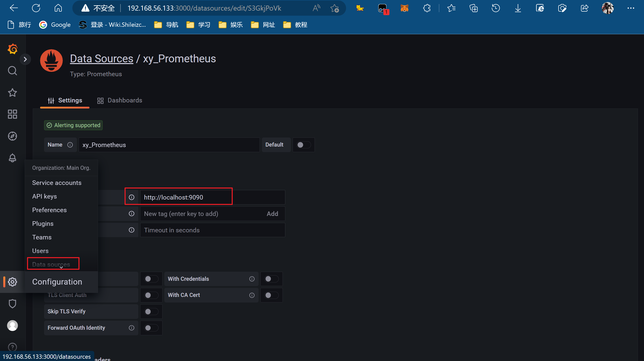Select Plugins in Configuration menu

(61, 224)
